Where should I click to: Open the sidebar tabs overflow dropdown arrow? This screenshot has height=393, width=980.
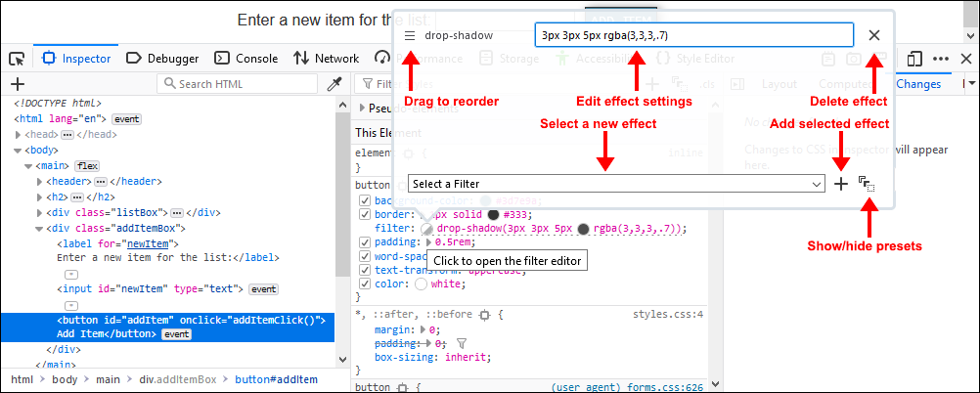[972, 84]
